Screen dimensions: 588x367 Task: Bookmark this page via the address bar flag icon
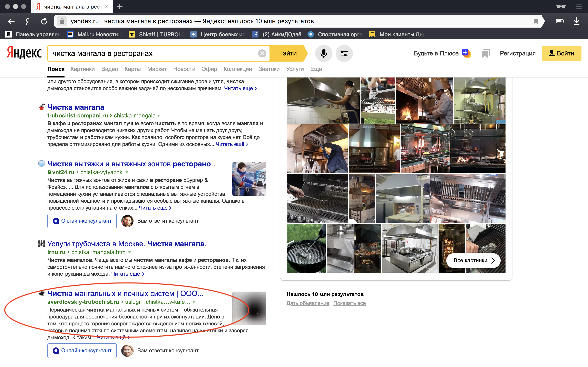coord(536,21)
